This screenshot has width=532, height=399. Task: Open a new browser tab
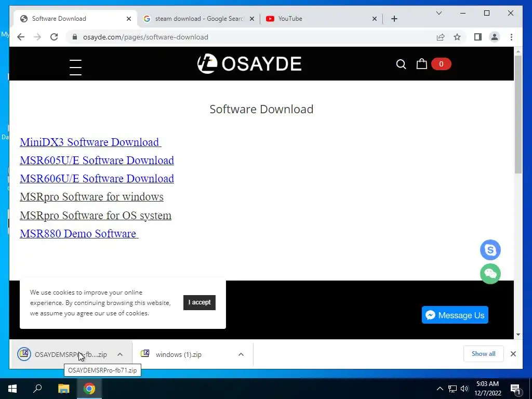[x=394, y=19]
